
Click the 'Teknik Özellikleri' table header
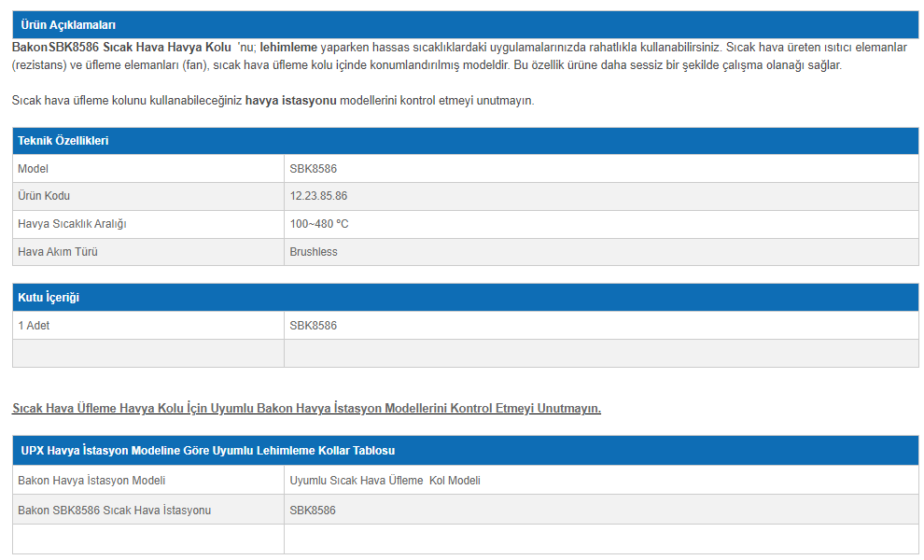point(466,141)
